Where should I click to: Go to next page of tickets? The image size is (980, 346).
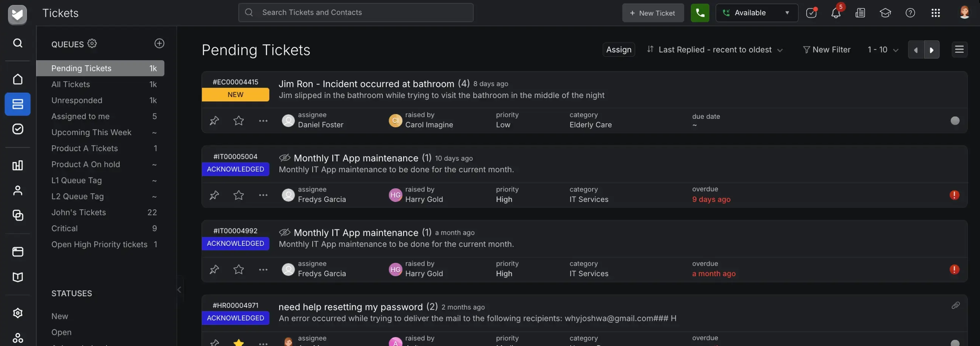point(931,49)
